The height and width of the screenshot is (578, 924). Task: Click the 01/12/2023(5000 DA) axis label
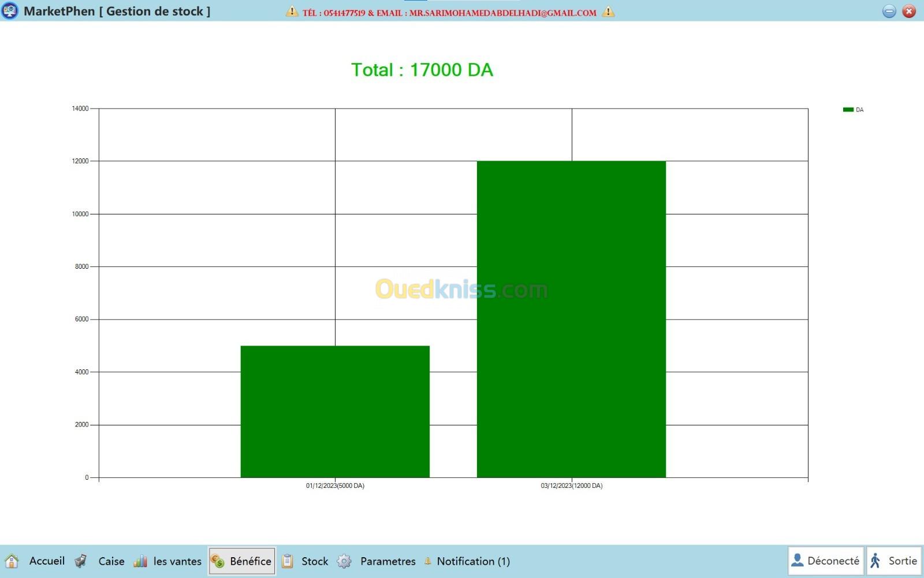[x=335, y=486]
